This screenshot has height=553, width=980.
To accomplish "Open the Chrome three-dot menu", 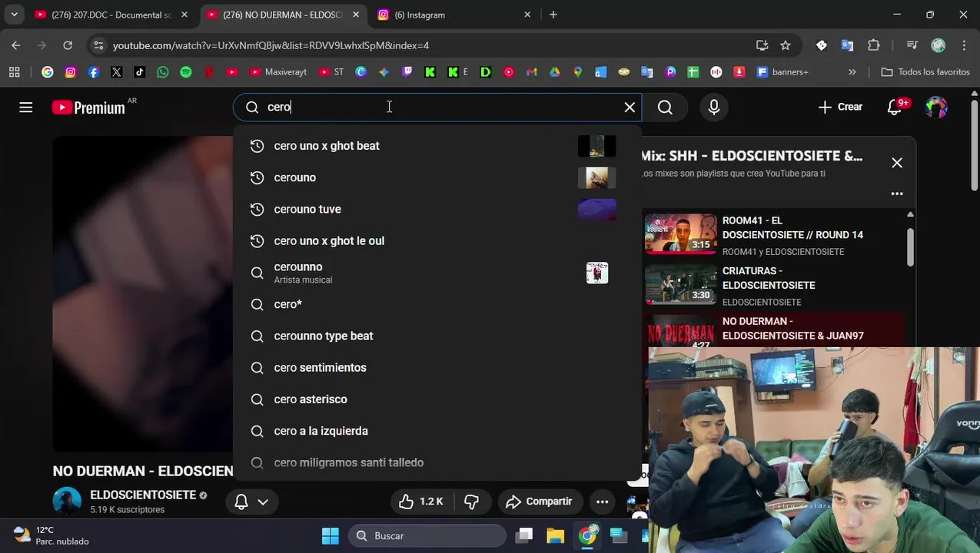I will [x=964, y=45].
